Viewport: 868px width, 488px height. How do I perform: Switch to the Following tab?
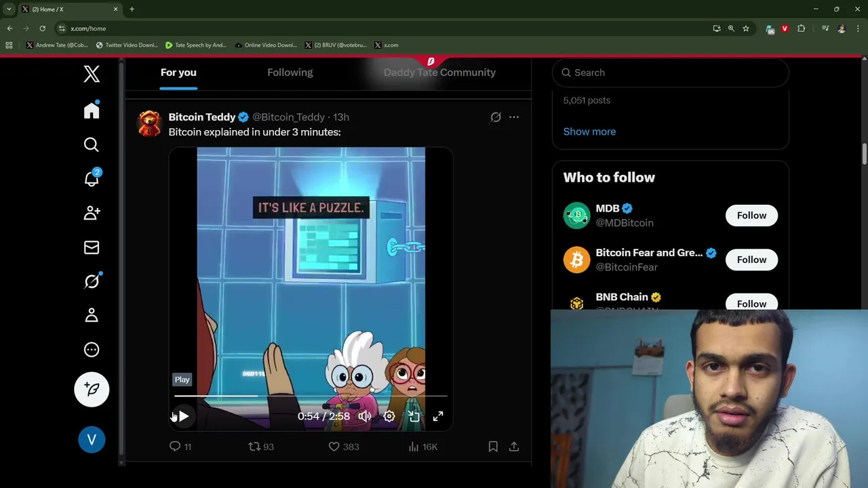pyautogui.click(x=290, y=73)
